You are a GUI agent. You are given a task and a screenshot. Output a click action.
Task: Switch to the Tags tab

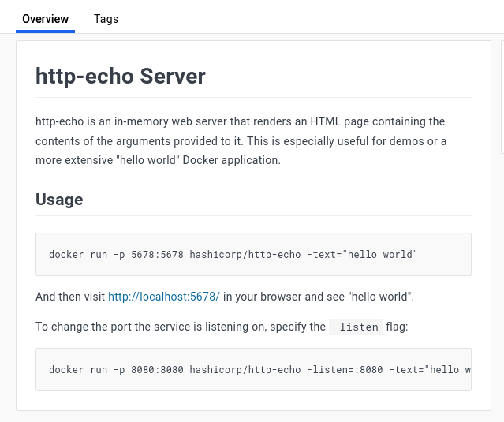[106, 19]
